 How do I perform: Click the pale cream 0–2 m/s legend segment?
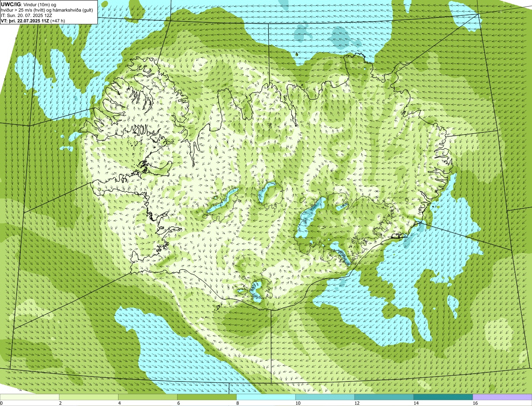click(30, 397)
